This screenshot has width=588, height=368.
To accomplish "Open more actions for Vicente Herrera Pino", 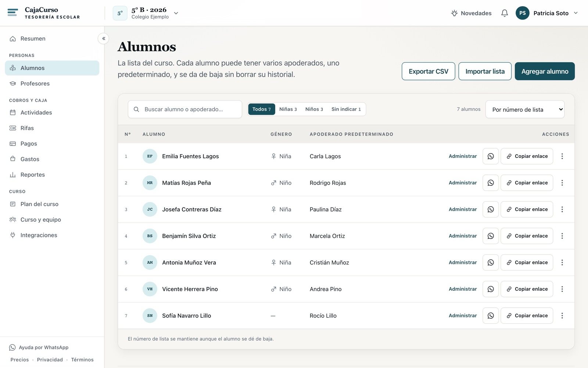I will click(562, 289).
